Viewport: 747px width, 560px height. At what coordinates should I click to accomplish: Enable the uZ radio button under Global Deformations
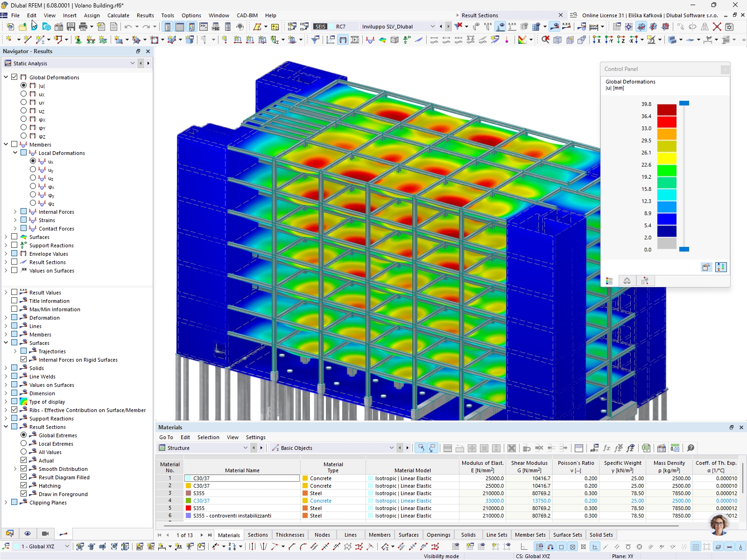point(23,111)
